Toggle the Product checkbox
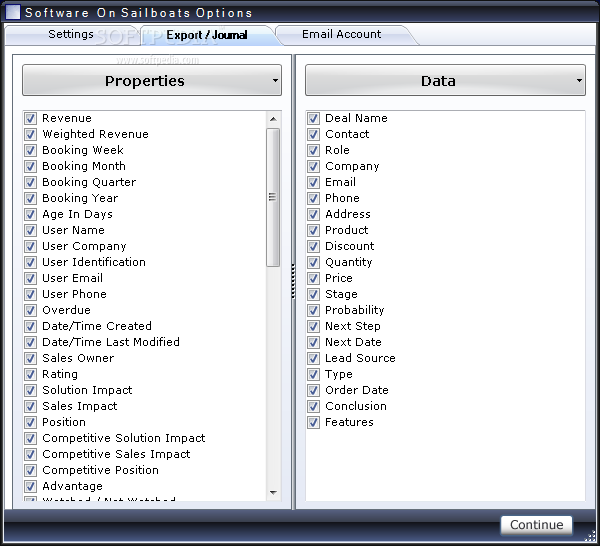Viewport: 600px width, 546px height. (x=313, y=230)
